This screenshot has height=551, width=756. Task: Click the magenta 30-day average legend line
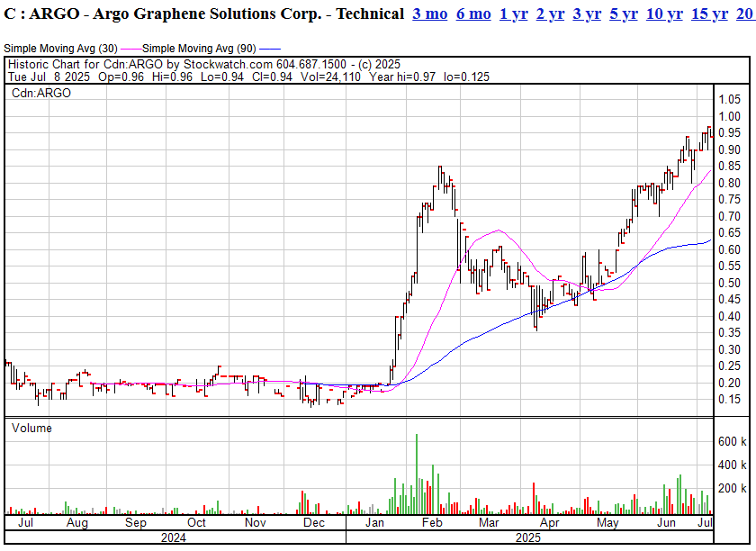coord(130,49)
